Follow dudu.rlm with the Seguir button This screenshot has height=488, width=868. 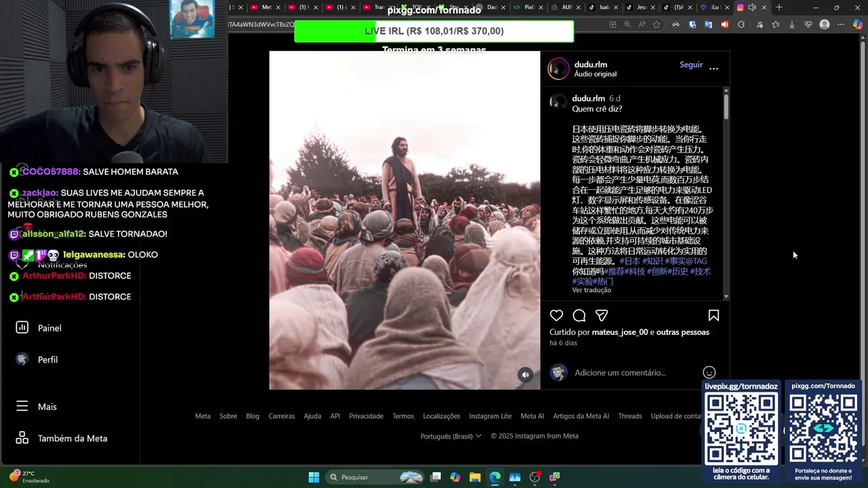click(x=691, y=64)
